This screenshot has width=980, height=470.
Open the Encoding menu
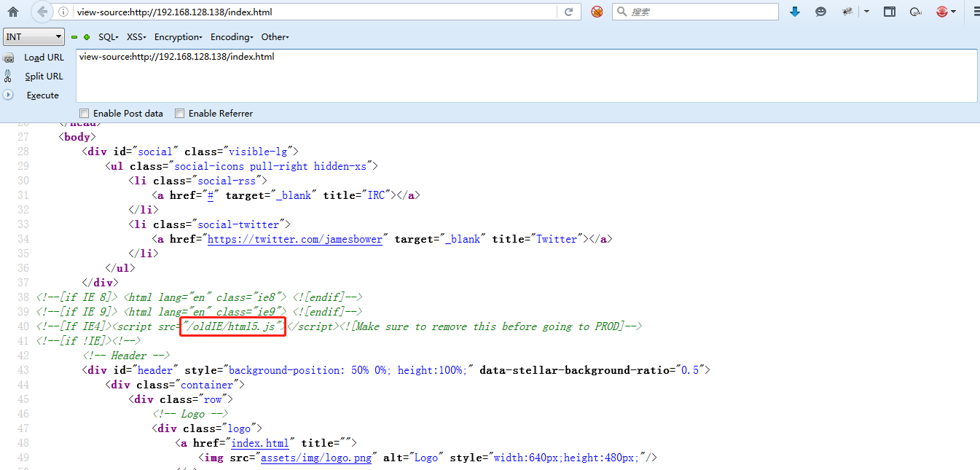click(x=232, y=37)
